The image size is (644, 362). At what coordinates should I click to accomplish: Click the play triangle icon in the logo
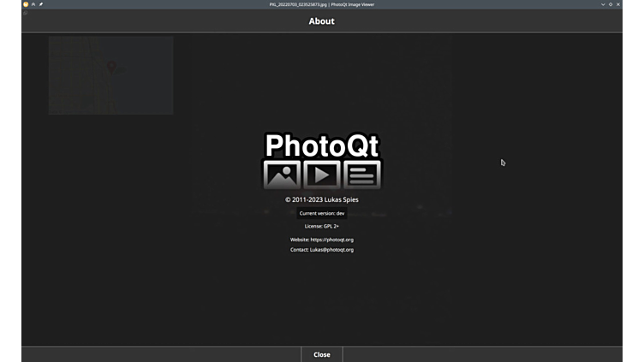pyautogui.click(x=322, y=175)
